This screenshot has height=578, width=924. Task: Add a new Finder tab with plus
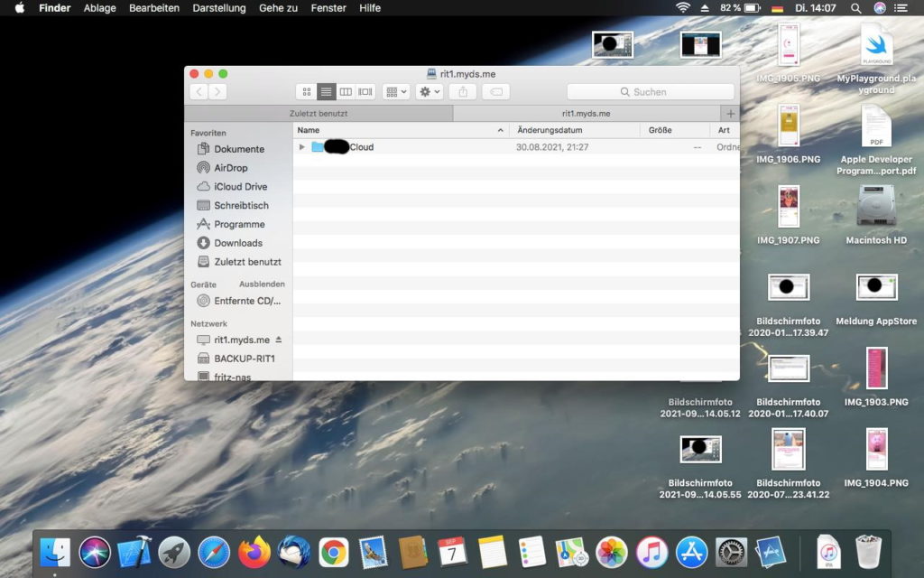730,113
